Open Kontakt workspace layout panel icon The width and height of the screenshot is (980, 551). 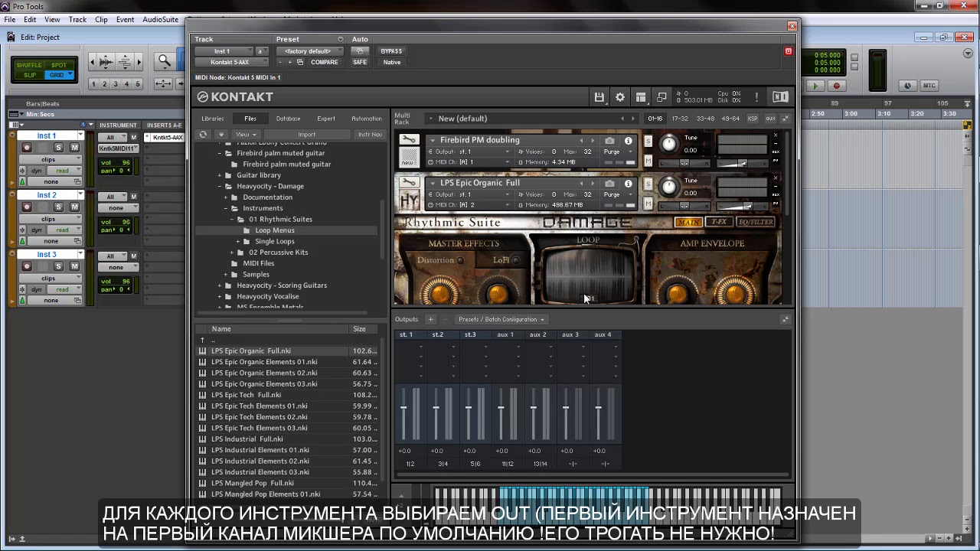pos(641,97)
